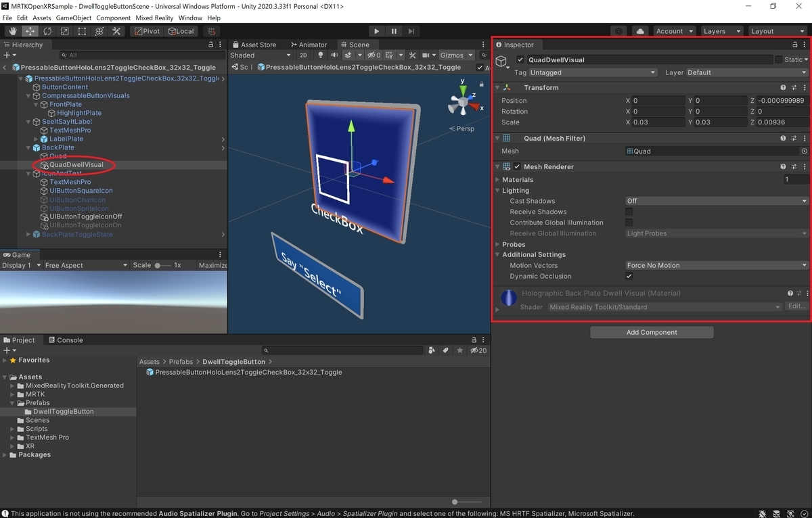Click the Position Z input field
Screen dimensions: 812x518
783,101
